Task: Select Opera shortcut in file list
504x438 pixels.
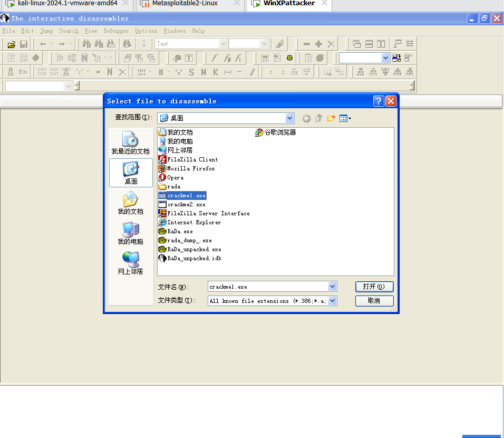Action: pyautogui.click(x=171, y=177)
